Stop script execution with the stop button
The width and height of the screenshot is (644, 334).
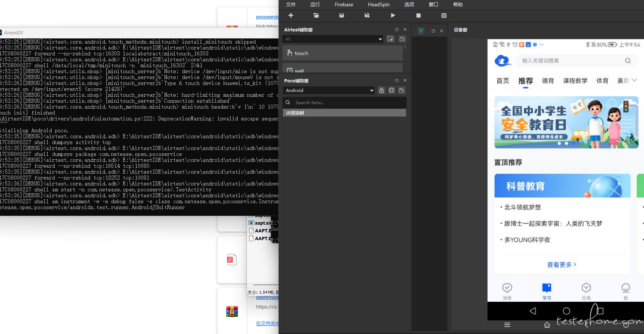click(x=419, y=16)
